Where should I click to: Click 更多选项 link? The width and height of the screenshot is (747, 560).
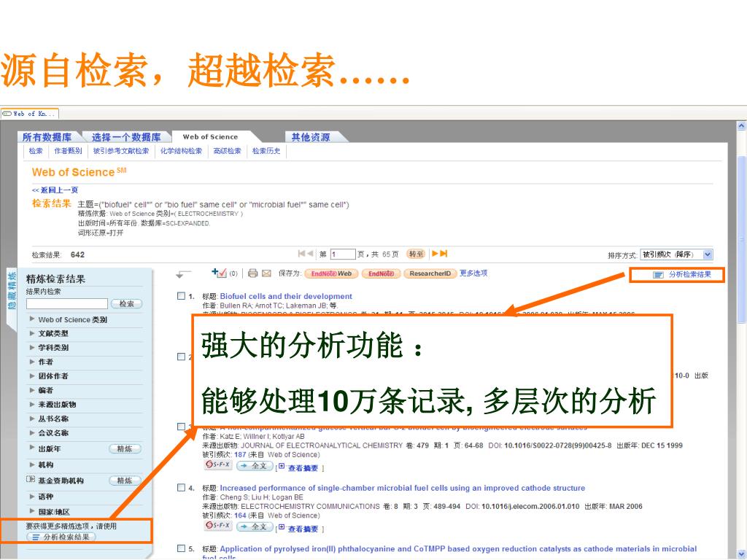[x=473, y=273]
